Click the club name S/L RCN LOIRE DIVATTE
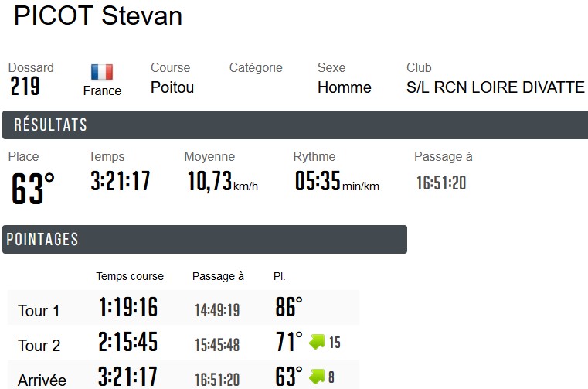The height and width of the screenshot is (389, 588). (495, 87)
